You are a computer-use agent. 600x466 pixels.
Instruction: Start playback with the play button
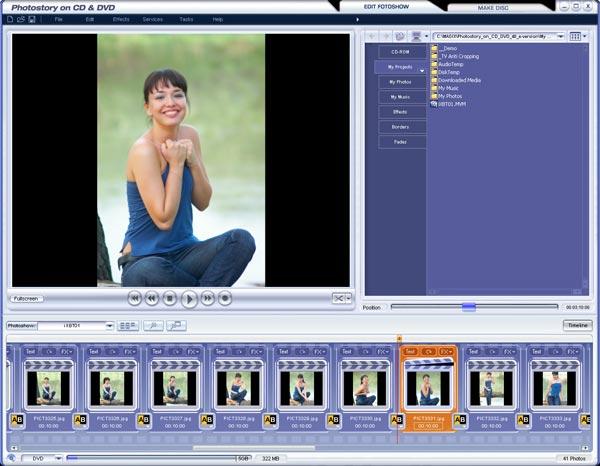point(189,299)
